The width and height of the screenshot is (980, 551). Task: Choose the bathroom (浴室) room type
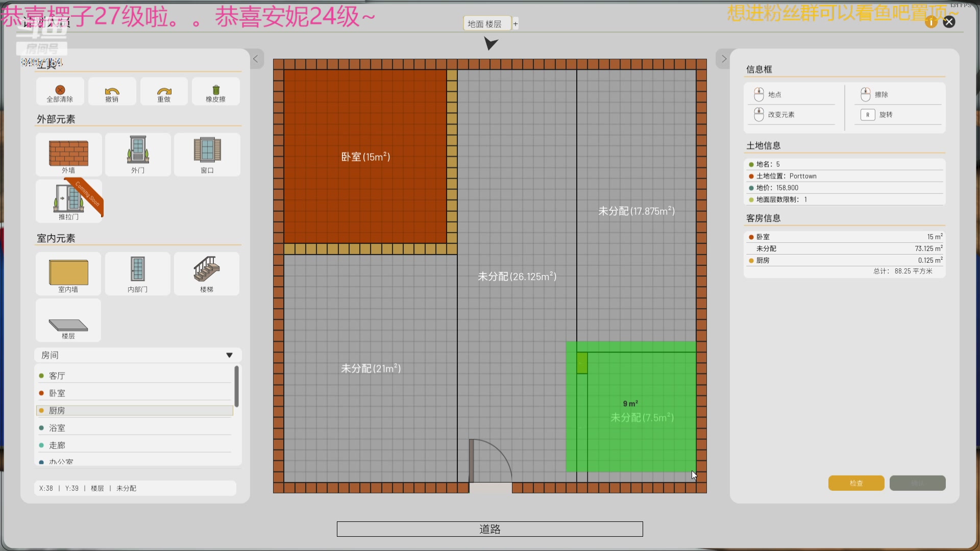tap(57, 428)
